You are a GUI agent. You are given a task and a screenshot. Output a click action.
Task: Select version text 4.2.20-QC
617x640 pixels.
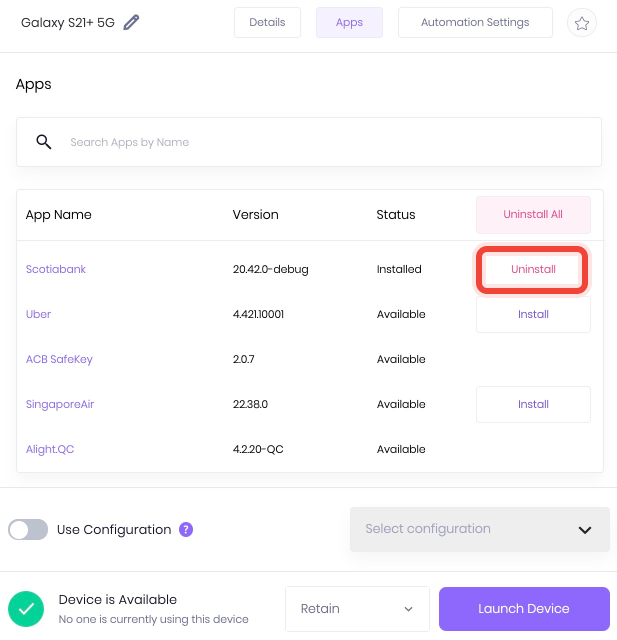pos(258,449)
